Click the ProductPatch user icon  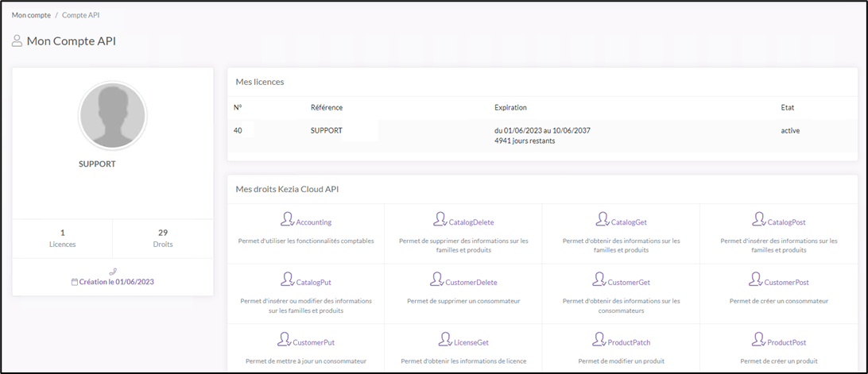[599, 340]
